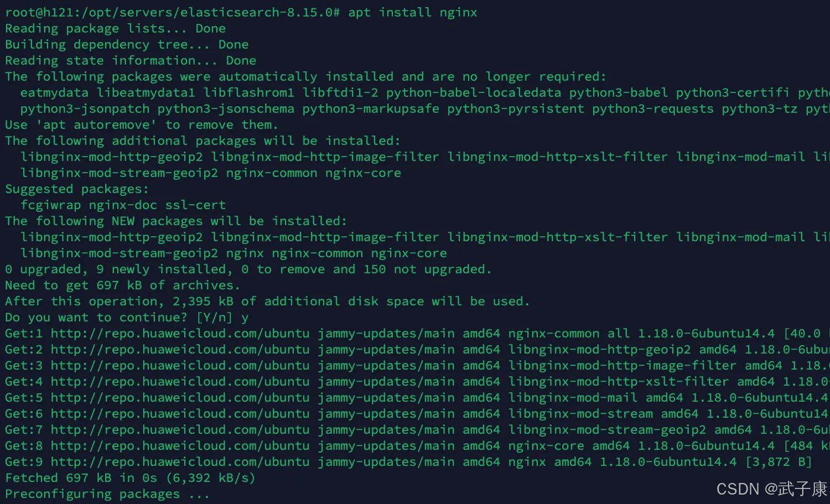Click the 'Reading state information... Done' line
This screenshot has height=504, width=830.
click(131, 60)
